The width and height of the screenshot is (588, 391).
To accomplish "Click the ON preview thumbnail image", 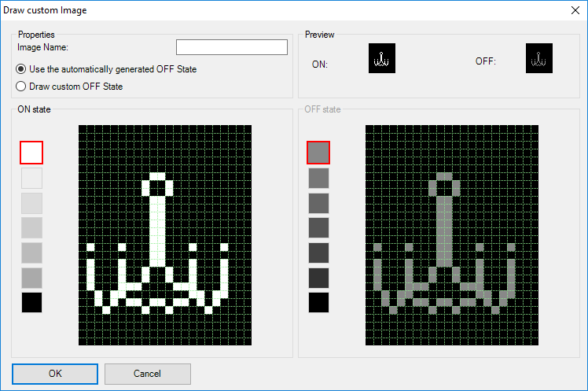I will (x=382, y=58).
